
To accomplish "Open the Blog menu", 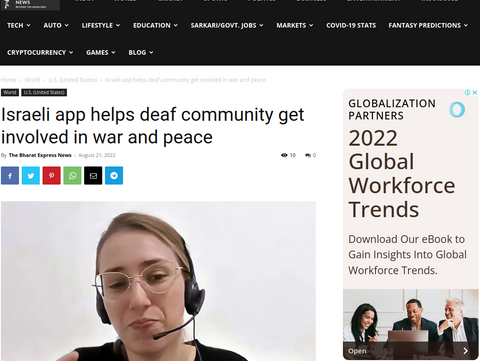I will [141, 52].
